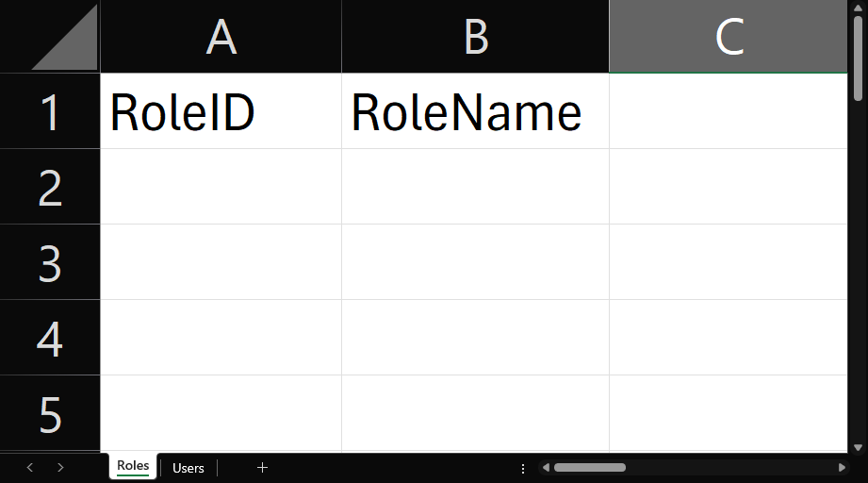Click the previous sheet navigation arrow
This screenshot has width=868, height=483.
click(30, 467)
